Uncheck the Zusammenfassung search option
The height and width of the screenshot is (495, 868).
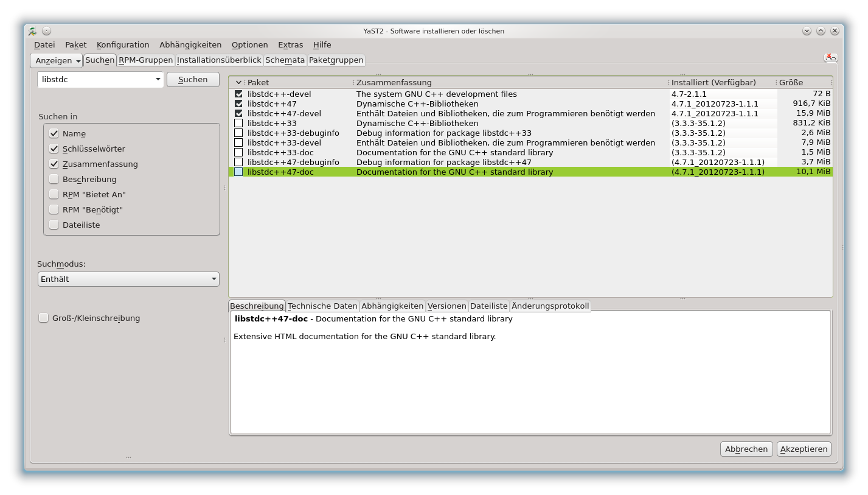click(54, 164)
